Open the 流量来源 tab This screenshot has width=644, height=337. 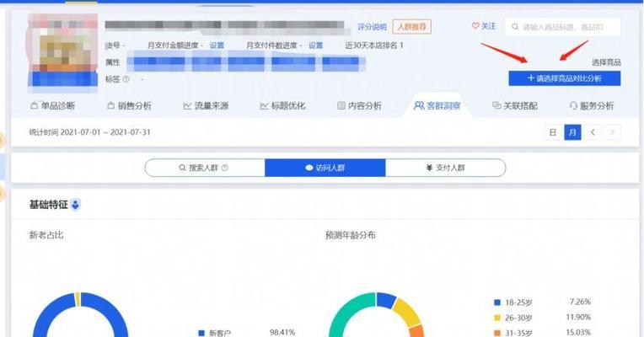point(206,106)
